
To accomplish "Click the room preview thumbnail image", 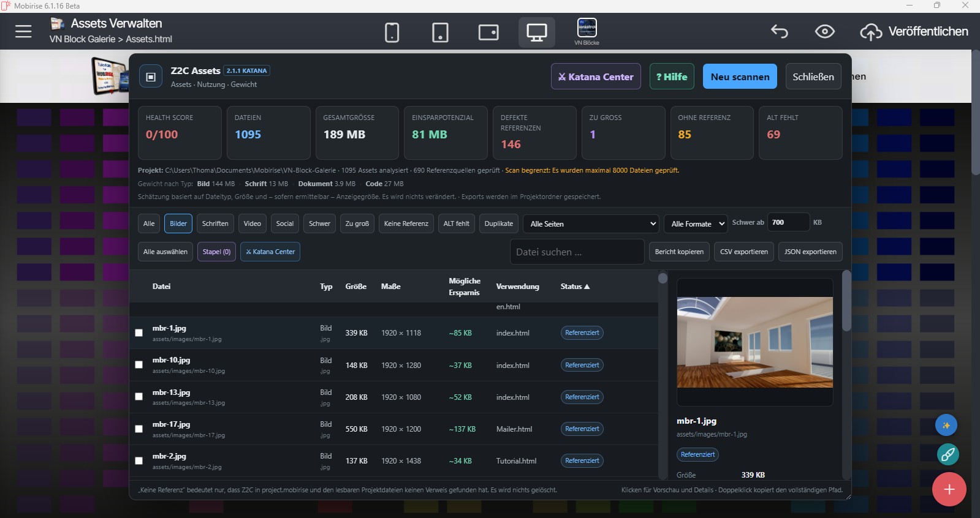I will [x=754, y=342].
